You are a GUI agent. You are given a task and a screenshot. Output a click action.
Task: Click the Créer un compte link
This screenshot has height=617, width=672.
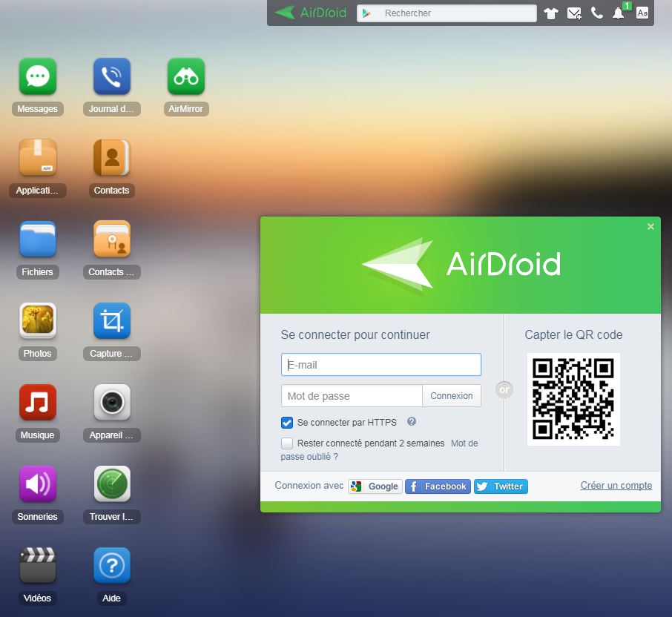coord(616,486)
